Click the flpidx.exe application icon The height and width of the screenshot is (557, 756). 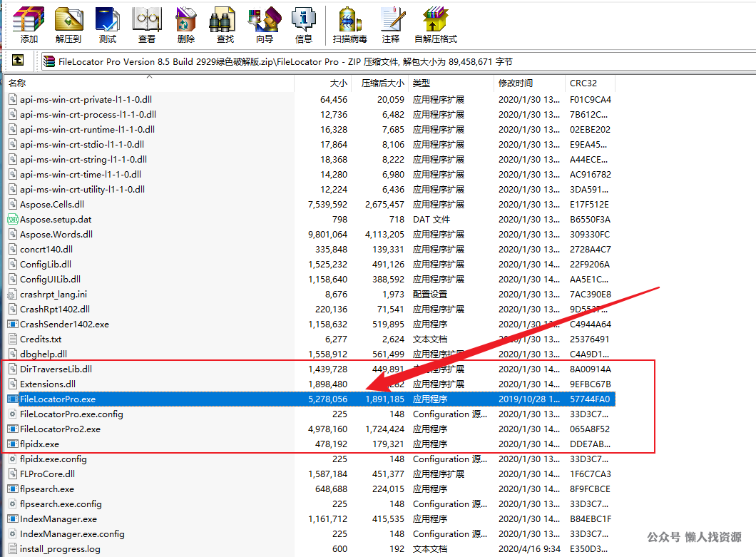point(13,444)
